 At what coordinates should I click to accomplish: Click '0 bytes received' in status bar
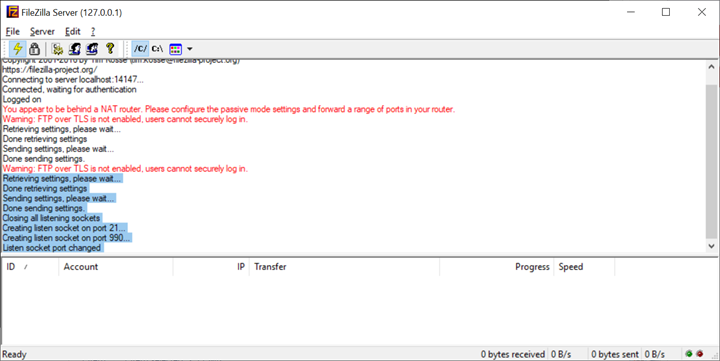point(513,354)
